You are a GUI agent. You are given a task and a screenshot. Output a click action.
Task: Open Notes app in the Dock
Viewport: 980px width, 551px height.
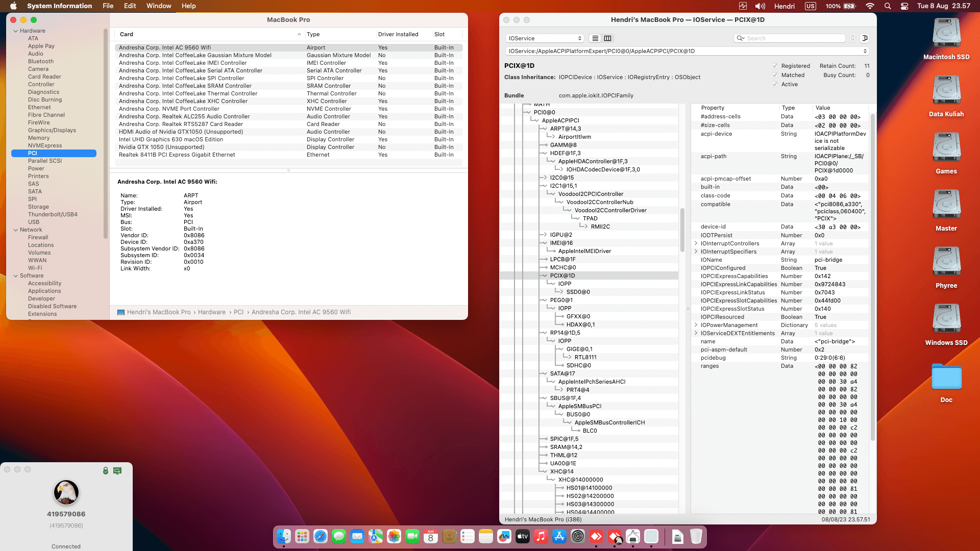click(486, 536)
